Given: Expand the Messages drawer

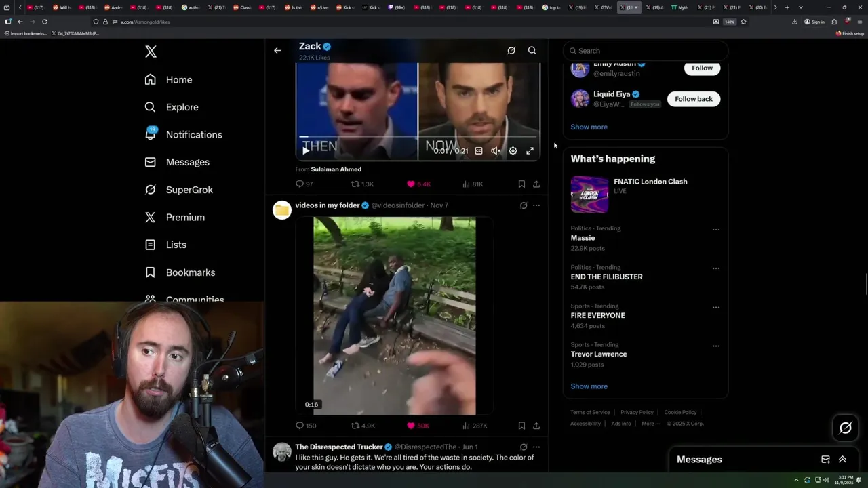Looking at the screenshot, I should [842, 459].
